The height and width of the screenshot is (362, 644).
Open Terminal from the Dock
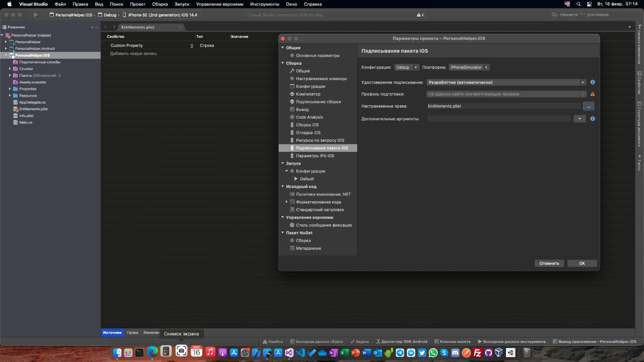coord(140,352)
